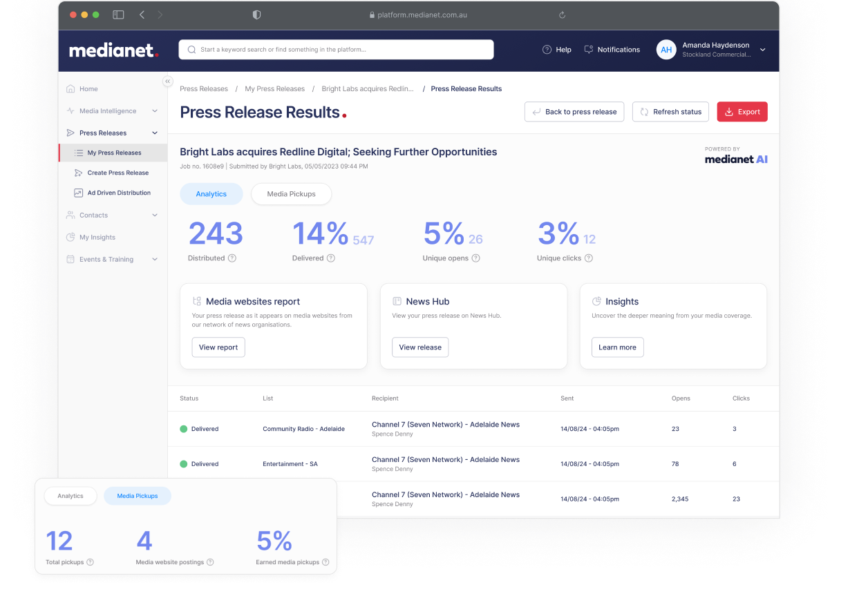868x598 pixels.
Task: Click the Ad Driven Distribution icon
Action: click(x=79, y=193)
